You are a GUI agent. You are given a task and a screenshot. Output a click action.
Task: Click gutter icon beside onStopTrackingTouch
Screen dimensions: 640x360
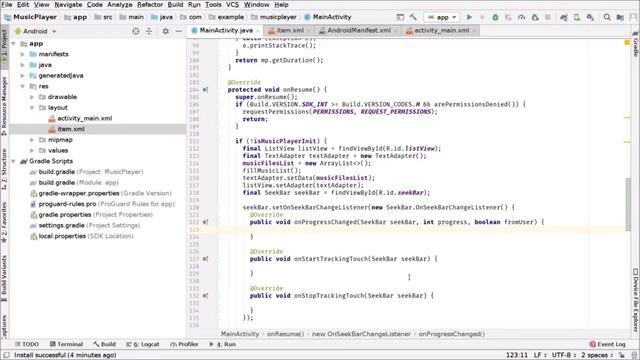pyautogui.click(x=205, y=296)
